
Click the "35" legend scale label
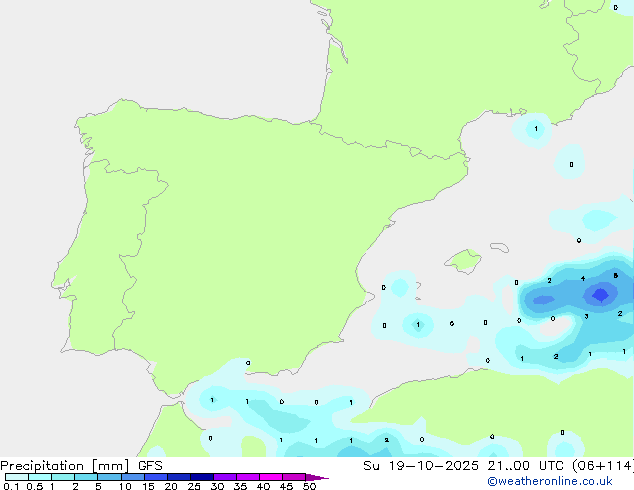tap(240, 486)
